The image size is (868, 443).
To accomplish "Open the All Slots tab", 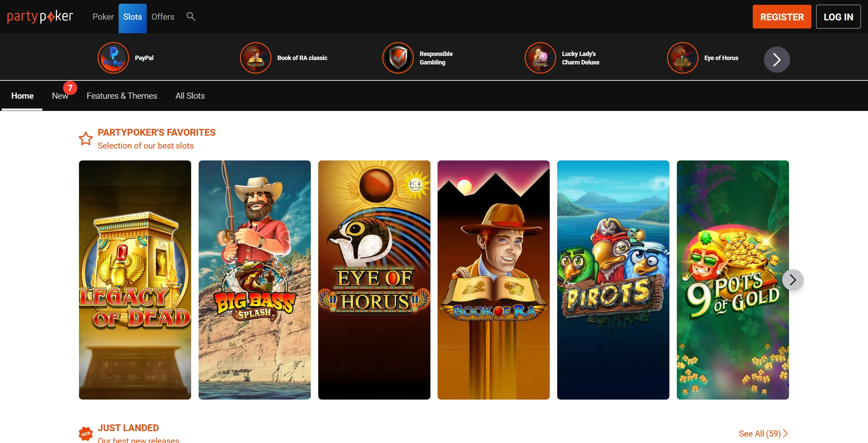I will coord(190,96).
